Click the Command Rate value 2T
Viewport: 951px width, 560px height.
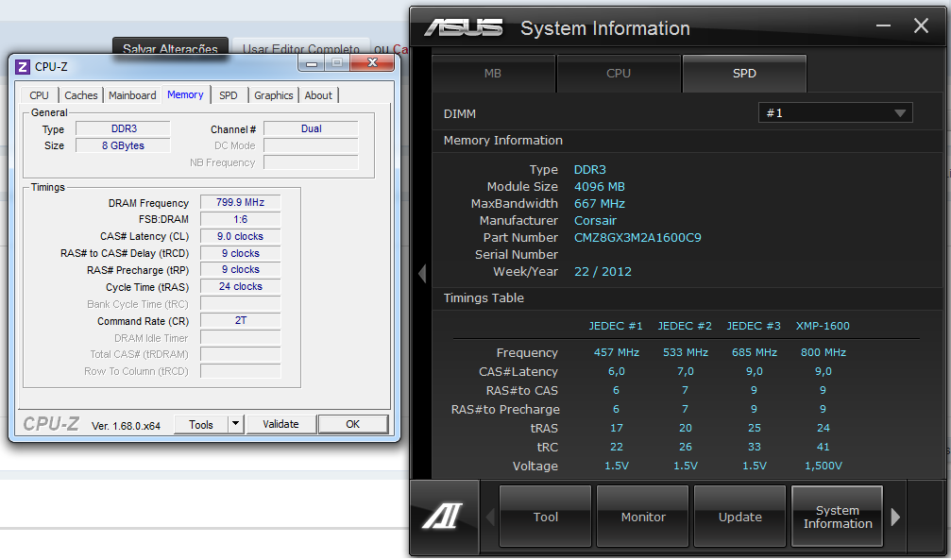[x=241, y=320]
